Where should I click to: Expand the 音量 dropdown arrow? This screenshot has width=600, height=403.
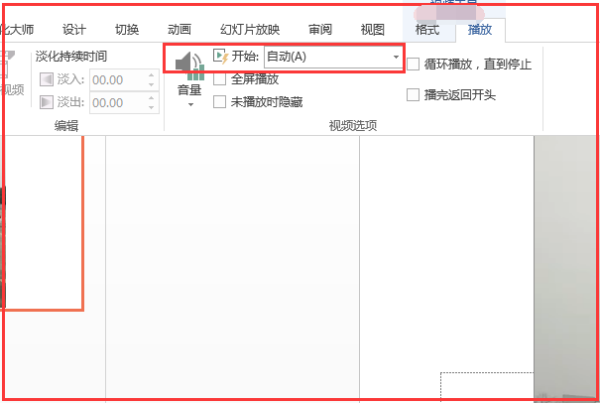(191, 104)
